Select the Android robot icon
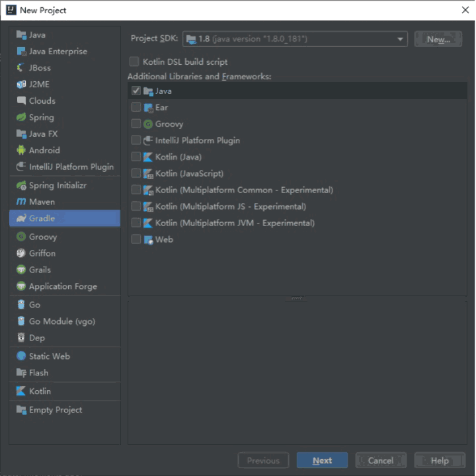 (x=21, y=150)
